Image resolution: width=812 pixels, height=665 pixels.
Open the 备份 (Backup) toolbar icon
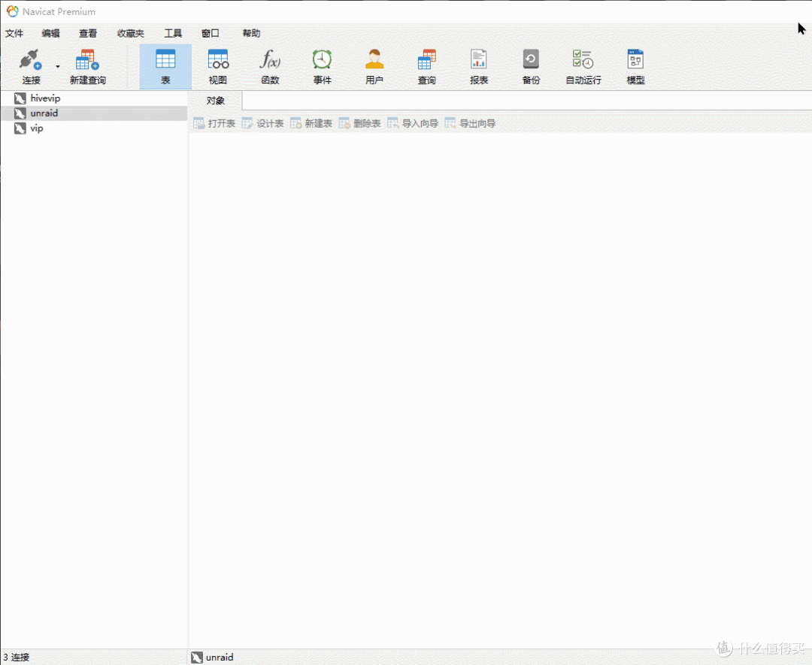pos(532,66)
